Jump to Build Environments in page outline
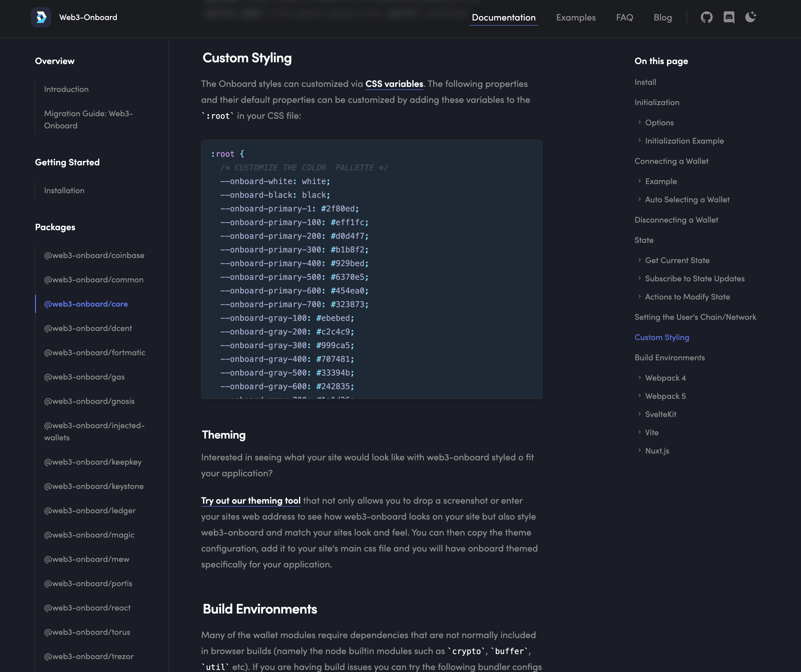 click(x=670, y=358)
